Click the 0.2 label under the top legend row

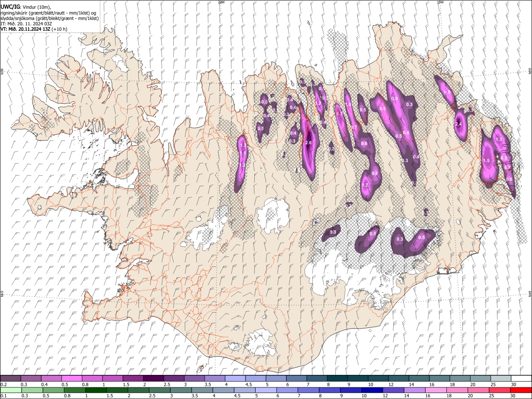click(3, 384)
